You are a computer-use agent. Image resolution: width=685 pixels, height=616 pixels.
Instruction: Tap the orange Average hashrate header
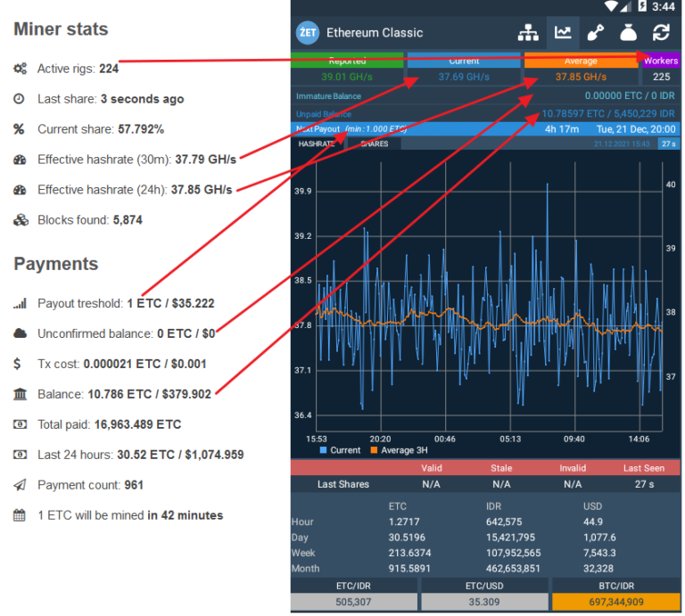tap(581, 61)
